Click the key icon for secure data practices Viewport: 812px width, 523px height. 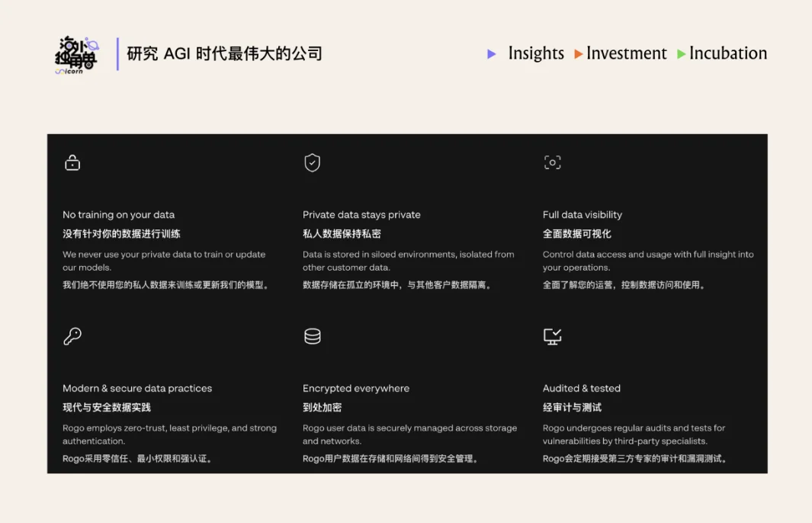(x=72, y=336)
